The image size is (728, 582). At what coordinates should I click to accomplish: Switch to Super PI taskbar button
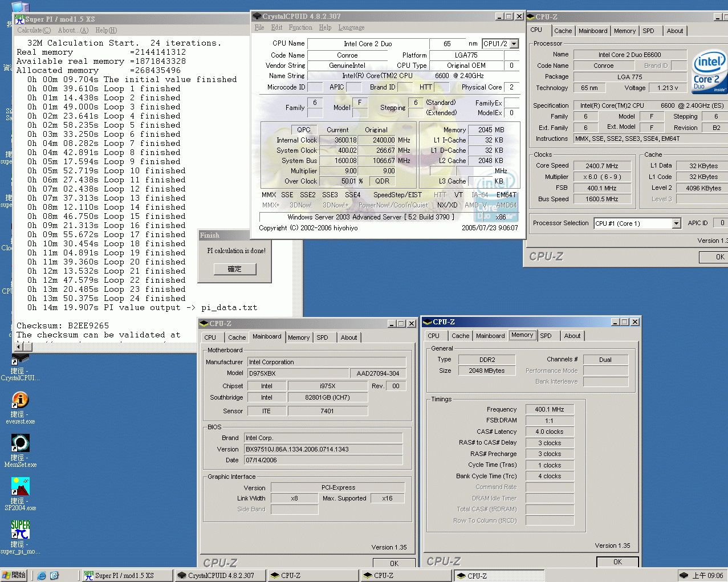click(127, 575)
